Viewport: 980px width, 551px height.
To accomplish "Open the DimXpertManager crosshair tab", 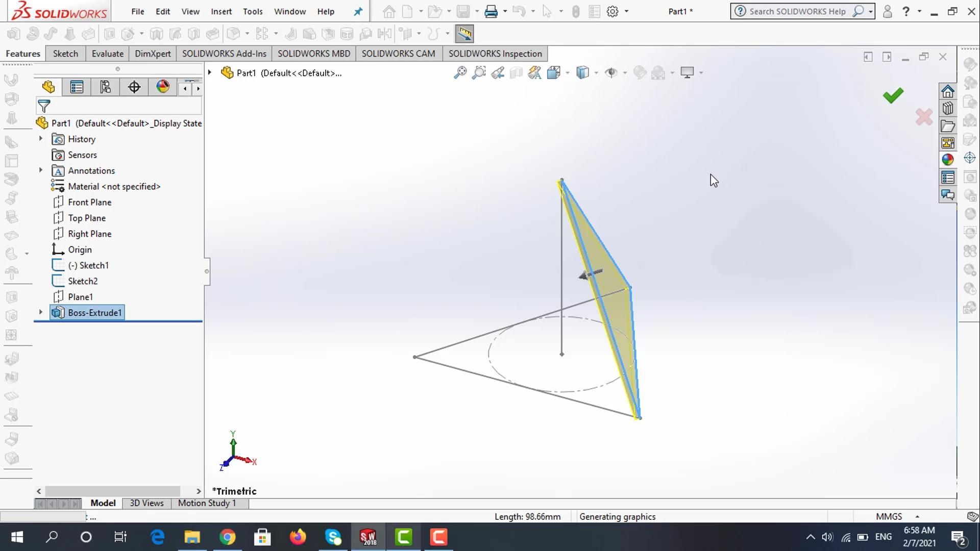I will tap(134, 87).
